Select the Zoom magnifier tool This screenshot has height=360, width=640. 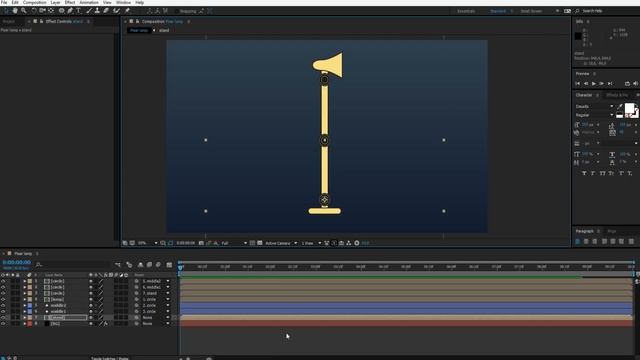coord(24,11)
